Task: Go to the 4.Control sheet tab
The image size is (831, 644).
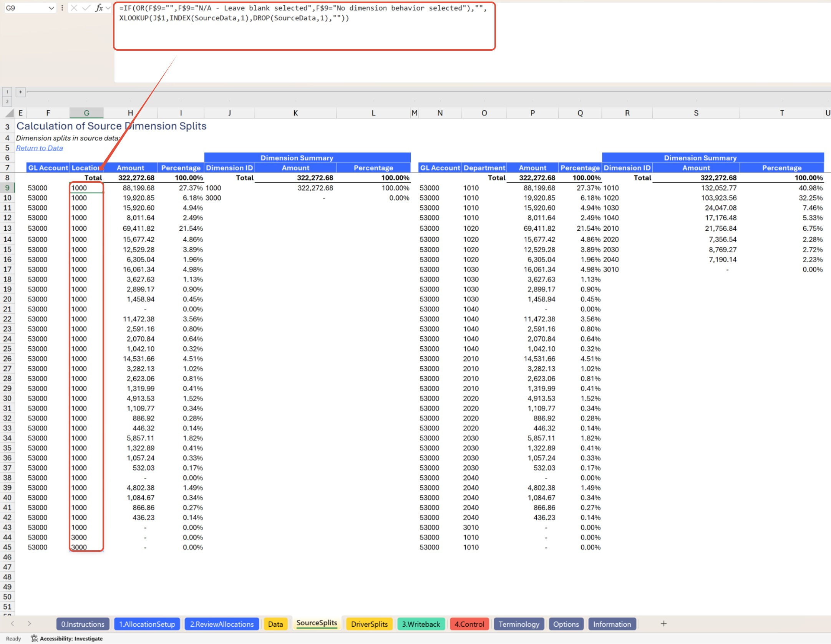Action: [469, 624]
